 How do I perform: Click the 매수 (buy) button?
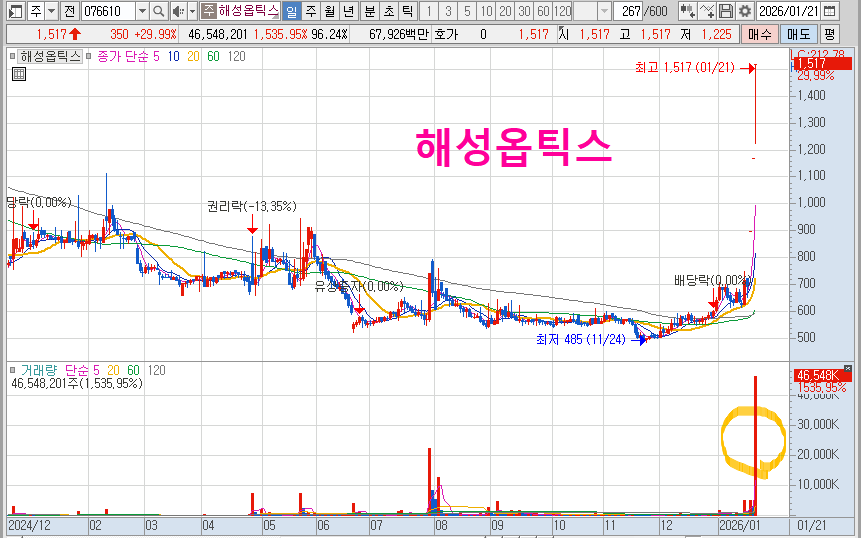coord(759,35)
